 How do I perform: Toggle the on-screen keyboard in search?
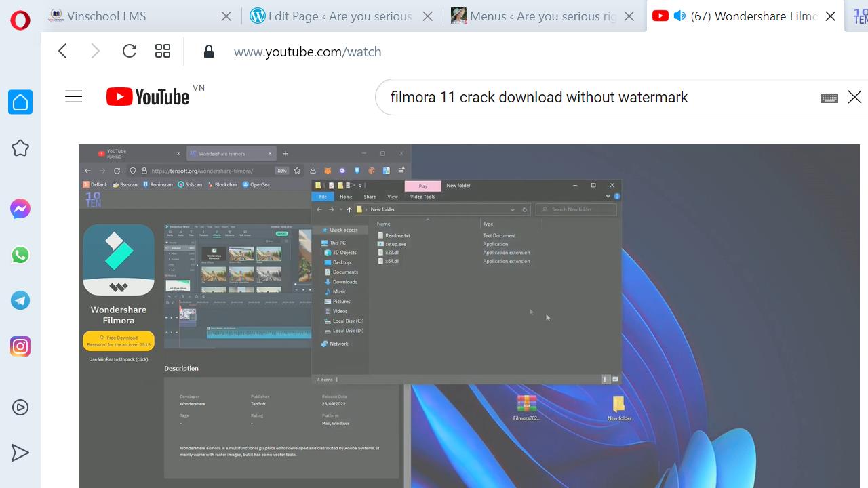coord(829,98)
